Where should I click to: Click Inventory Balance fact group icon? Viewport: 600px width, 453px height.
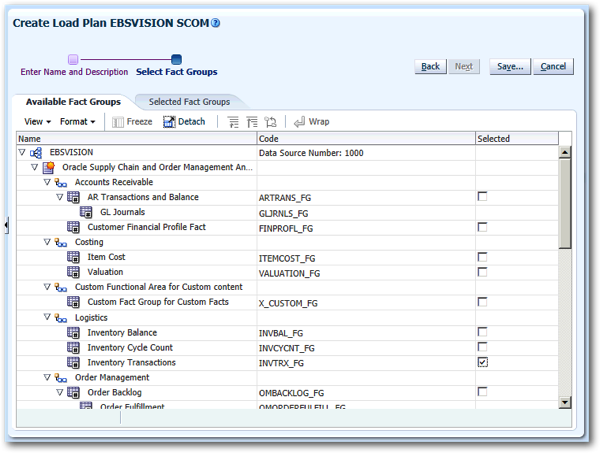coord(73,333)
